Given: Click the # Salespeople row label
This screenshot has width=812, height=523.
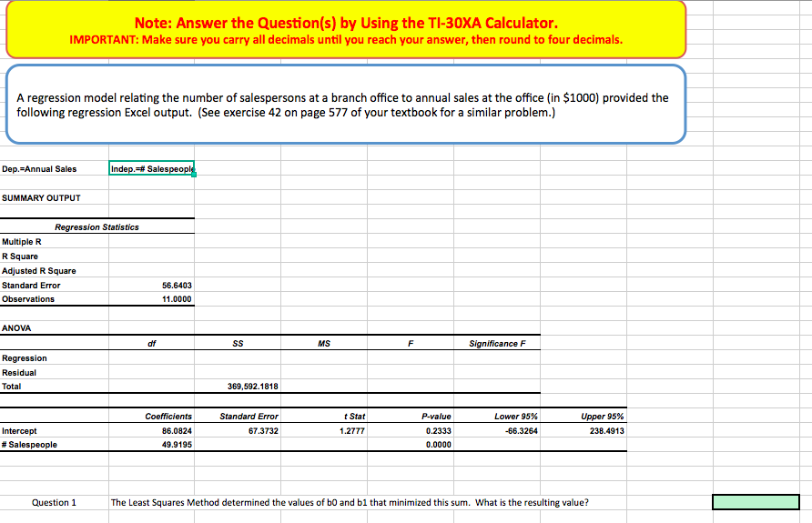Looking at the screenshot, I should [x=29, y=445].
